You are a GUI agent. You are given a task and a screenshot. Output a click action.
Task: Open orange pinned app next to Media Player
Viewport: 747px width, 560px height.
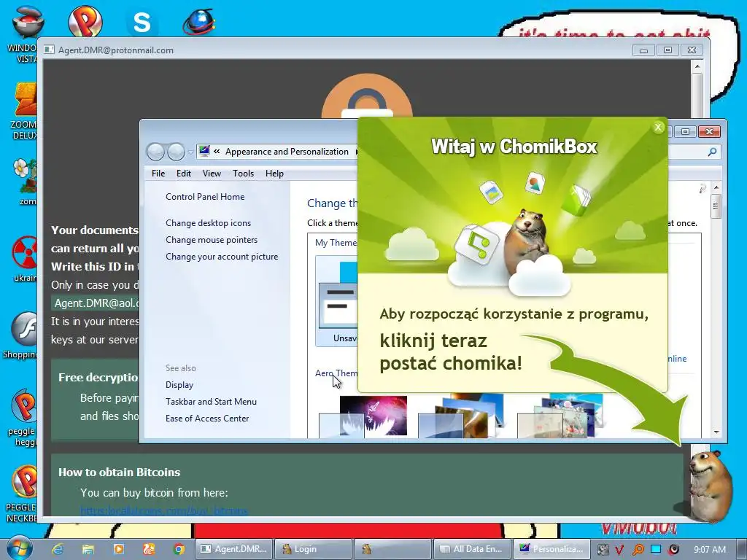(x=149, y=549)
